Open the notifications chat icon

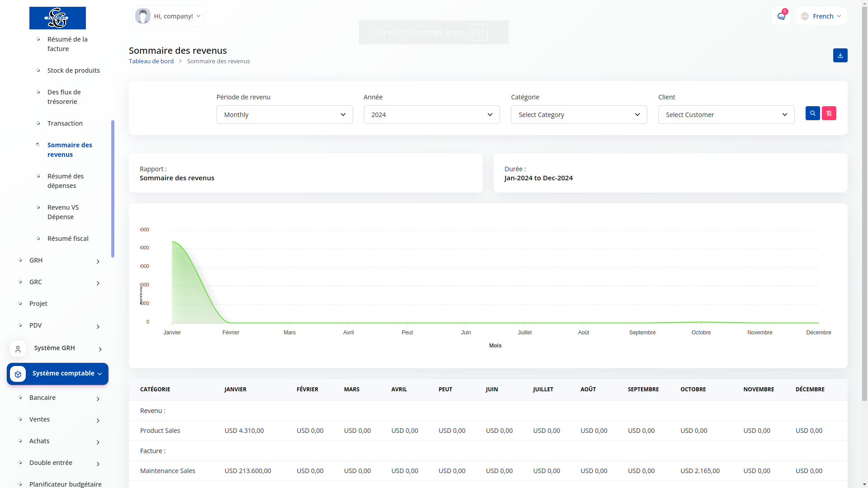(x=781, y=16)
